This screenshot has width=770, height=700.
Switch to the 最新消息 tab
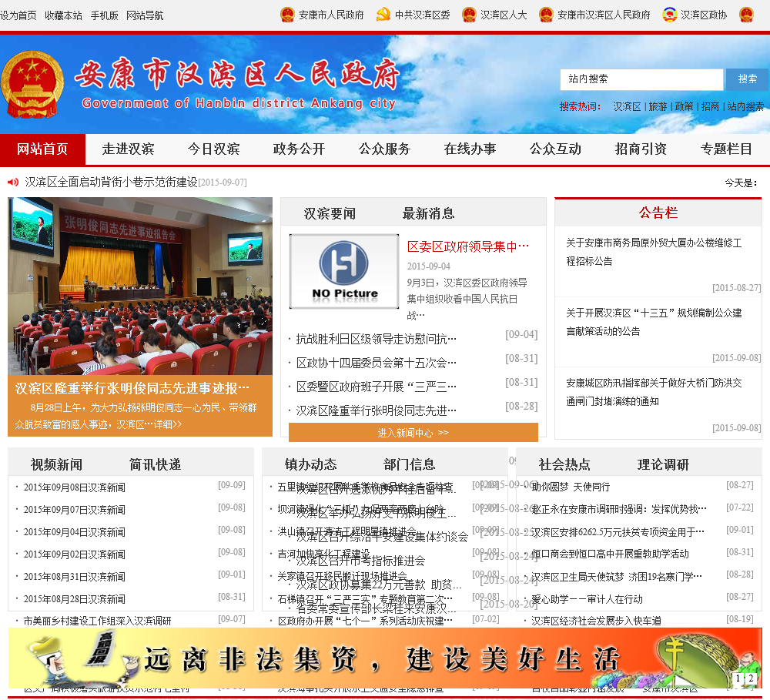[428, 213]
